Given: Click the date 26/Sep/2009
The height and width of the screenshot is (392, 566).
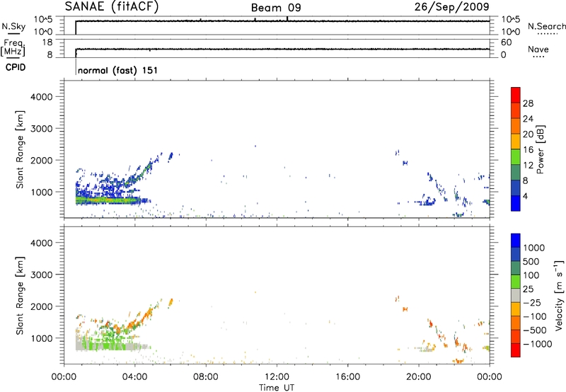Looking at the screenshot, I should point(451,6).
